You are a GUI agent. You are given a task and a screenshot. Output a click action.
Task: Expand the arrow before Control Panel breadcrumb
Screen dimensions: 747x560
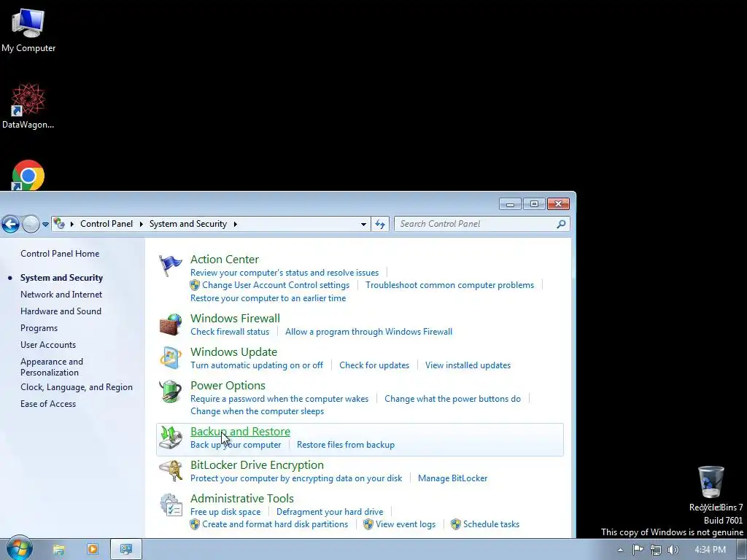point(72,224)
